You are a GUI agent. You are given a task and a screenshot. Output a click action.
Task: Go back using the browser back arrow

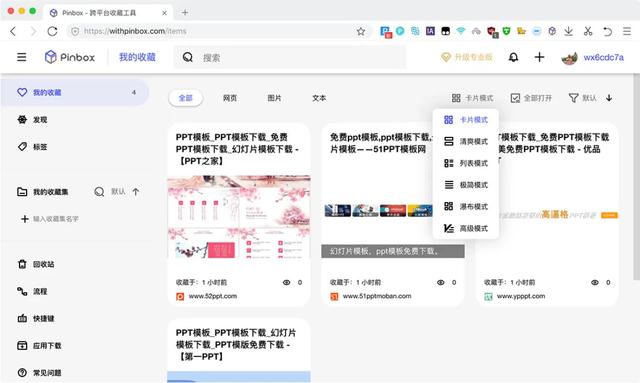13,31
